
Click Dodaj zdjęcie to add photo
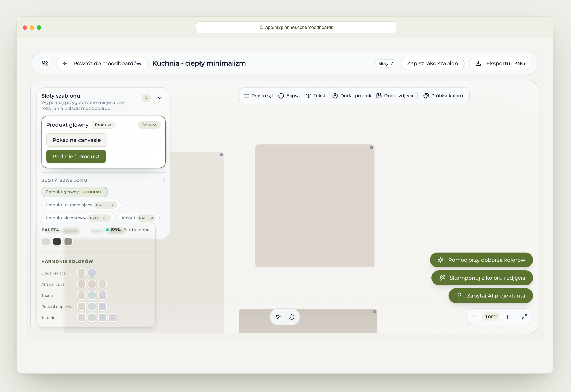(x=395, y=96)
